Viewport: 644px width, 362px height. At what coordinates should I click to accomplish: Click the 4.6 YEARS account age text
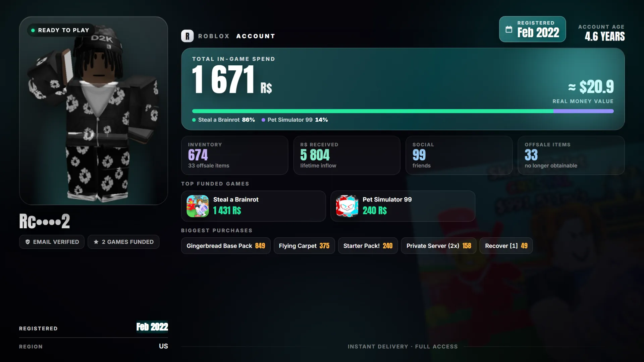[605, 36]
